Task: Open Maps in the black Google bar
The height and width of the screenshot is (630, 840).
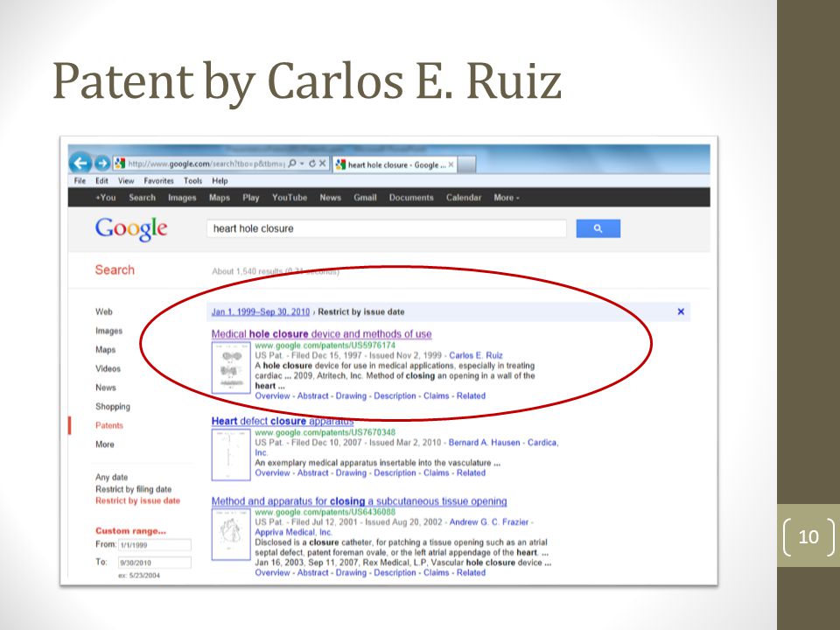Action: click(219, 197)
